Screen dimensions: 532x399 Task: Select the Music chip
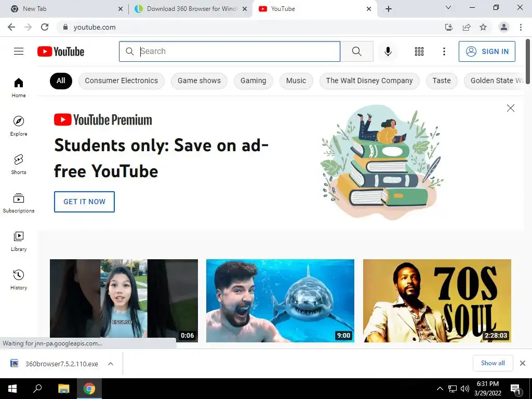[296, 81]
